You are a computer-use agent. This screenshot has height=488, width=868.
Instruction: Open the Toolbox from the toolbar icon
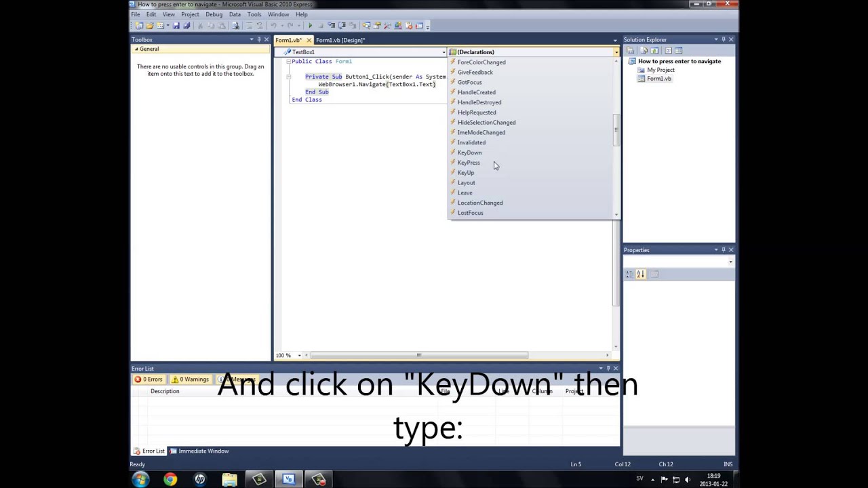pyautogui.click(x=387, y=26)
